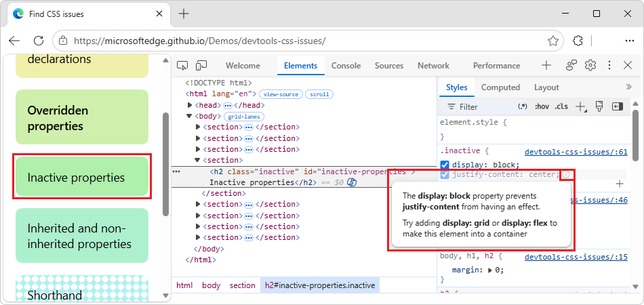Switch to the Welcome tab

point(243,66)
